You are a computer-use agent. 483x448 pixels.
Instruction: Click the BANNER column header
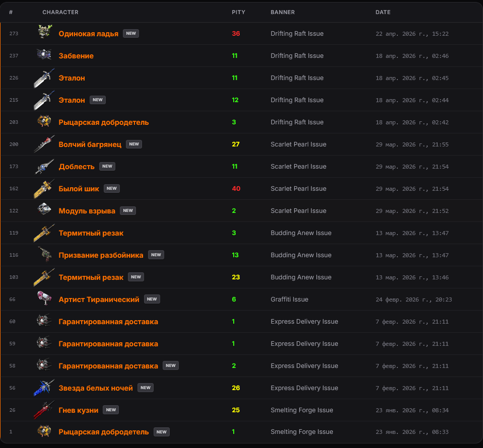click(x=283, y=12)
